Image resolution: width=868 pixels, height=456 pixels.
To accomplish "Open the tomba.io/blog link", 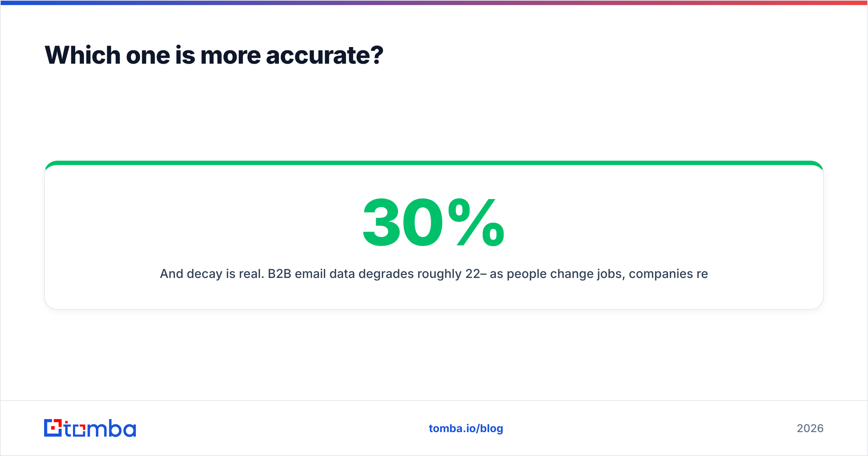I will 466,428.
